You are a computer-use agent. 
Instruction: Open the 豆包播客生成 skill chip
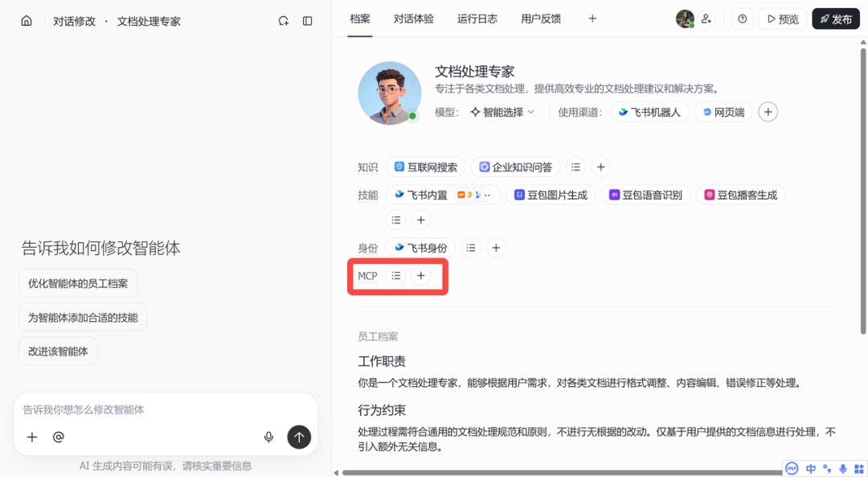(x=741, y=195)
